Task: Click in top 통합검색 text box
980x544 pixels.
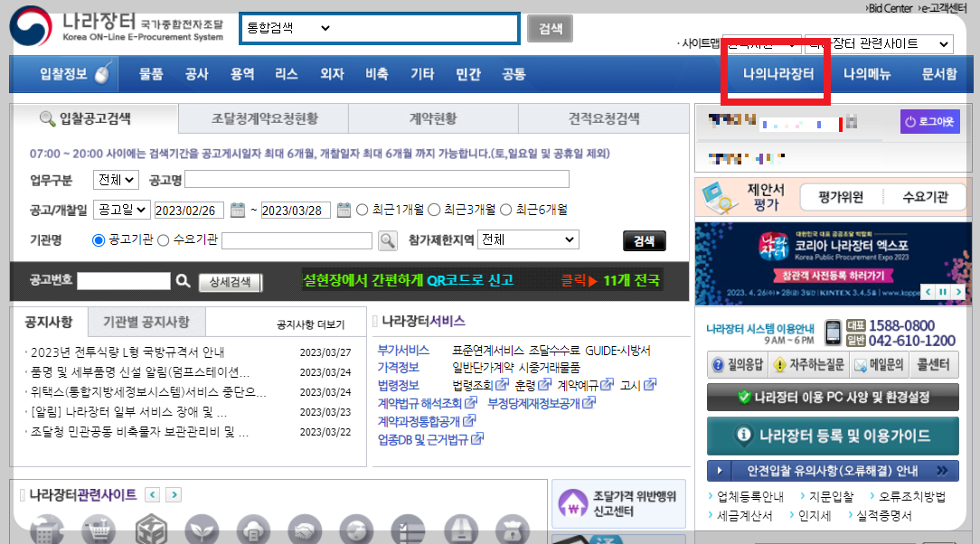Action: point(425,28)
